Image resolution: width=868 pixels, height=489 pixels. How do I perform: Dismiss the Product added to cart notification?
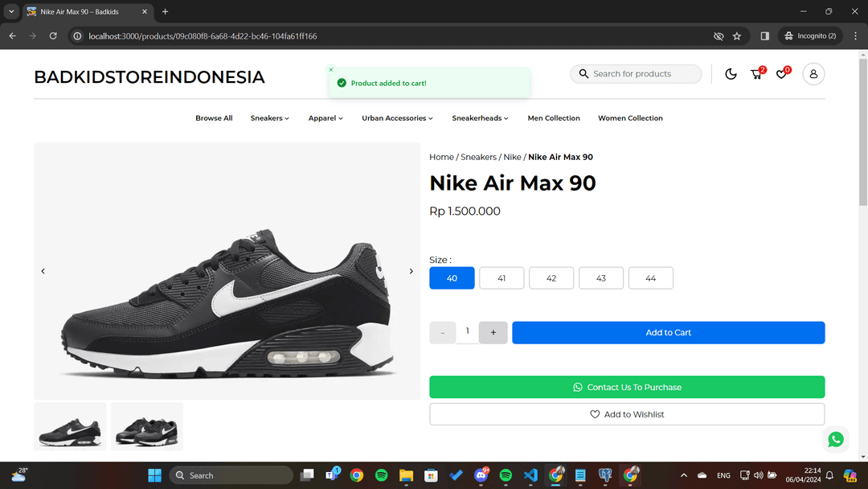pos(331,70)
